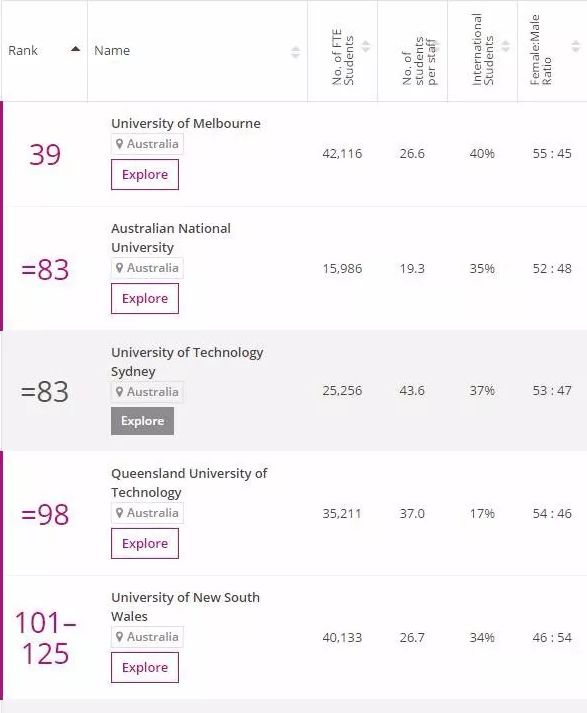
Task: Click location pin under Queensland University of Technology
Action: pos(120,513)
